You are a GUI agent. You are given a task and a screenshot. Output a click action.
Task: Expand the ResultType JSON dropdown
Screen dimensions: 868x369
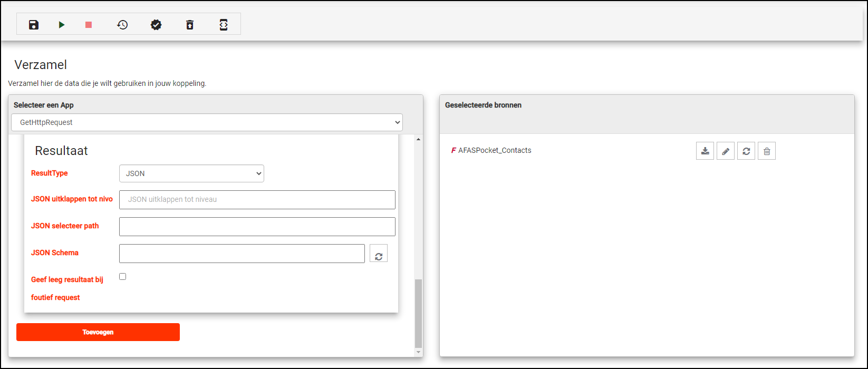tap(191, 173)
